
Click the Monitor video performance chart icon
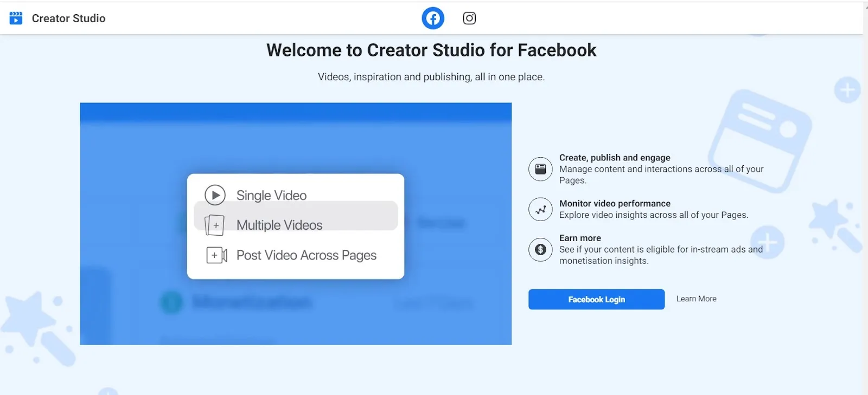[x=540, y=209]
